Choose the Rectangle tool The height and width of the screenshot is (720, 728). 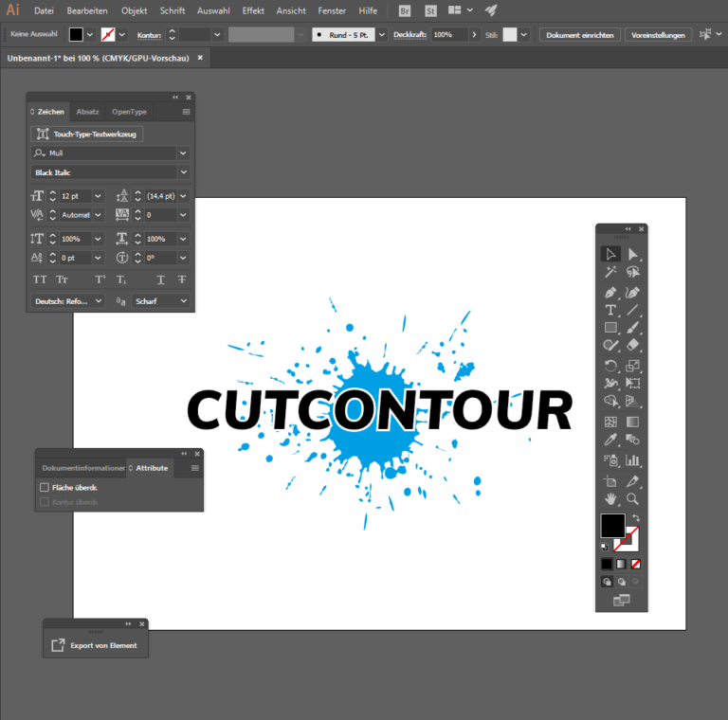click(610, 328)
